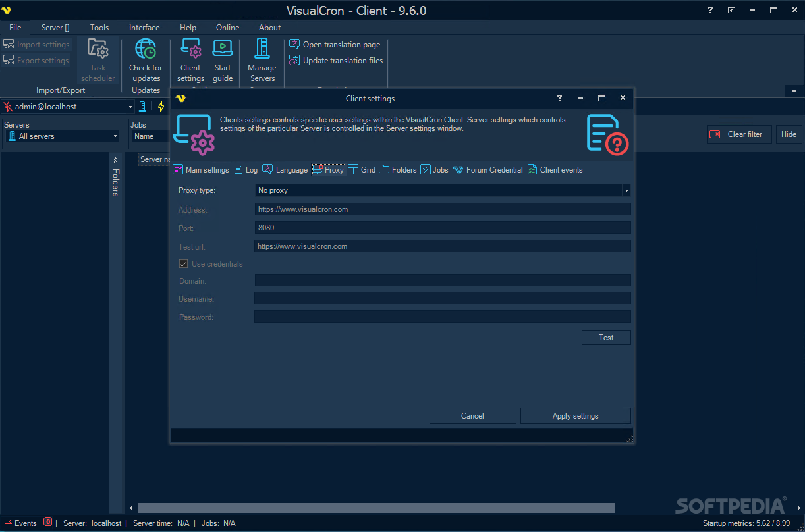Switch to the Folders tab
This screenshot has width=805, height=532.
[x=398, y=170]
